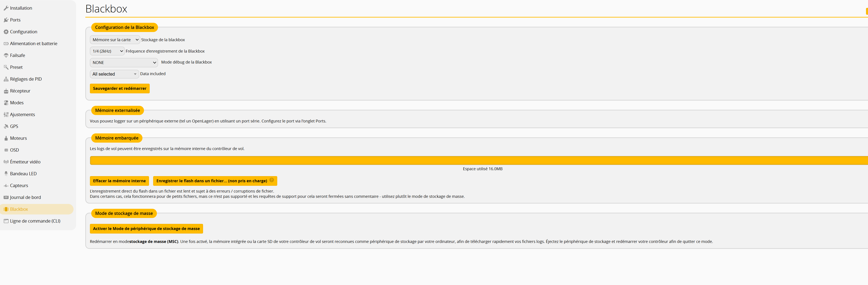The image size is (868, 285).
Task: Click the robot icon beside Récepteur
Action: click(x=6, y=91)
